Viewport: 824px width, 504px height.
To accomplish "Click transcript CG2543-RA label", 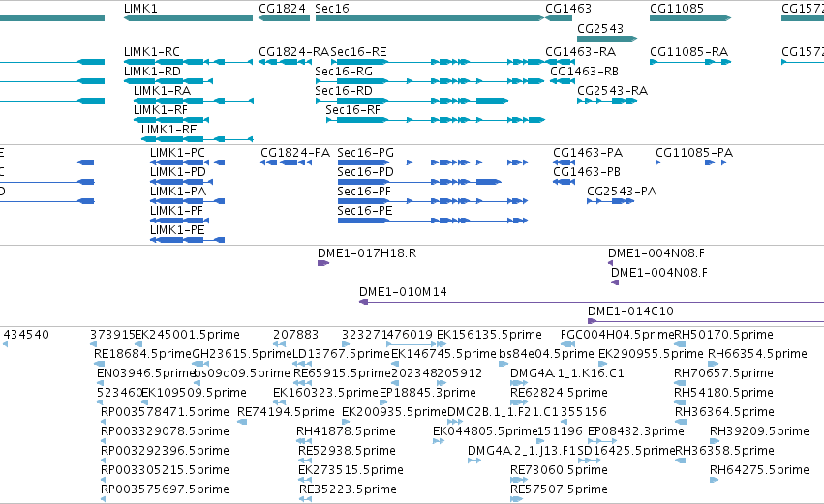I will tap(612, 91).
